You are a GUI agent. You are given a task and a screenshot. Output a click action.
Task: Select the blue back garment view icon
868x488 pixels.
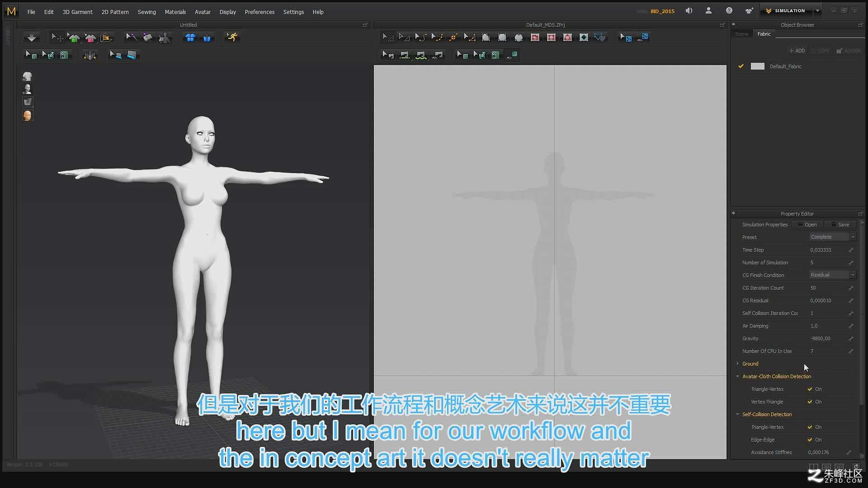pyautogui.click(x=207, y=38)
